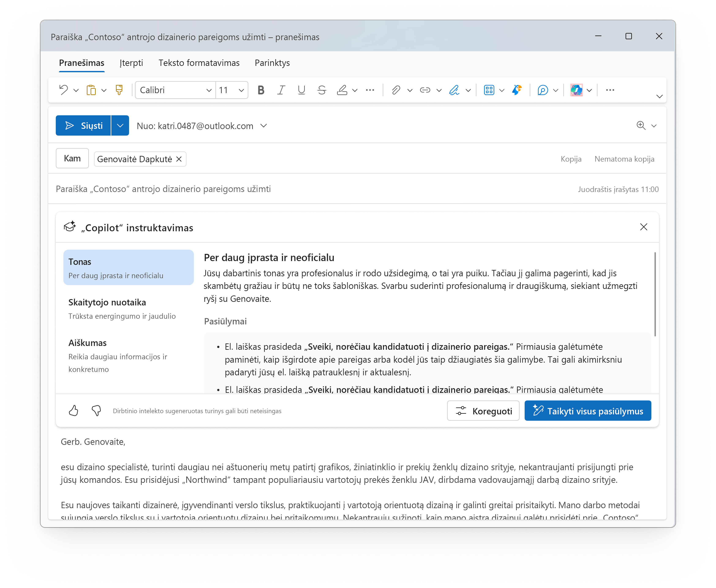Expand the attach file dropdown arrow
This screenshot has width=716, height=588.
[x=410, y=90]
